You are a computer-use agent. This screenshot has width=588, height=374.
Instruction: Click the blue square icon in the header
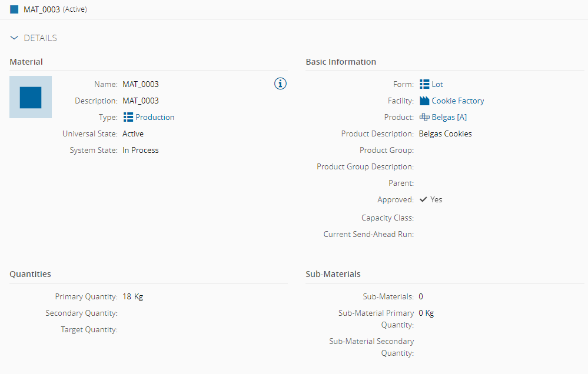point(15,9)
